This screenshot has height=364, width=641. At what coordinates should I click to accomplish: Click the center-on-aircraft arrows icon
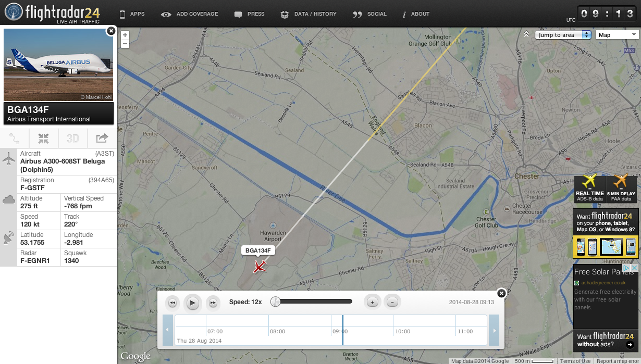(43, 139)
